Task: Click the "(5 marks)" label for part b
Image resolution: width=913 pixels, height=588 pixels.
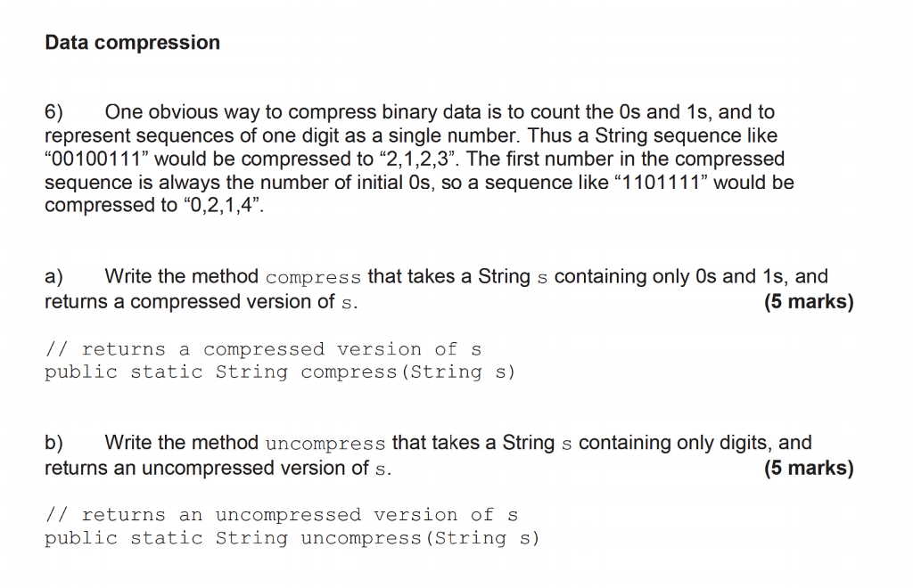Action: coord(809,468)
